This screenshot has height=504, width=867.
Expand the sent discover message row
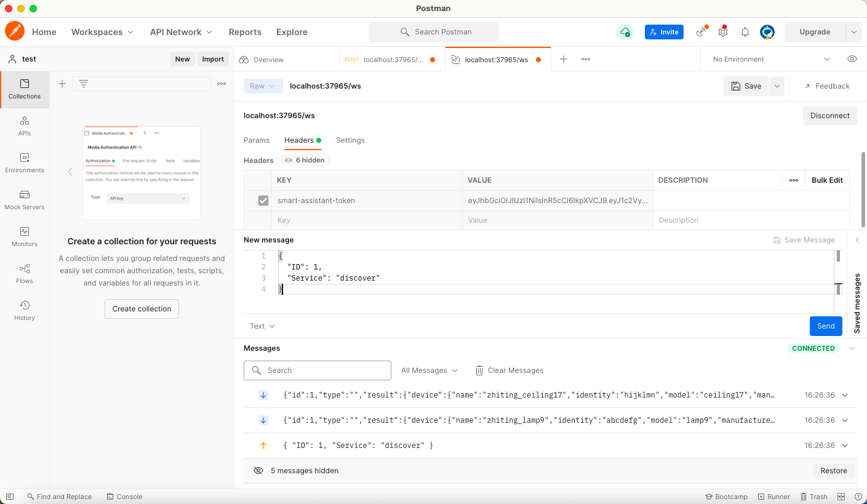[845, 446]
